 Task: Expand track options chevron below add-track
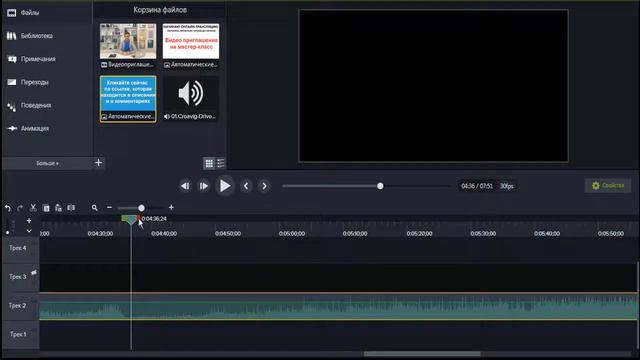coord(29,231)
